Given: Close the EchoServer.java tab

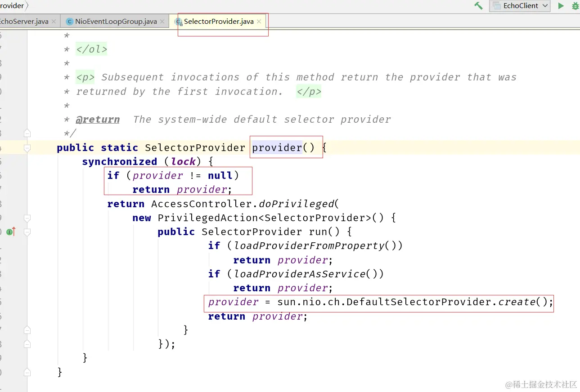Looking at the screenshot, I should click(x=54, y=22).
